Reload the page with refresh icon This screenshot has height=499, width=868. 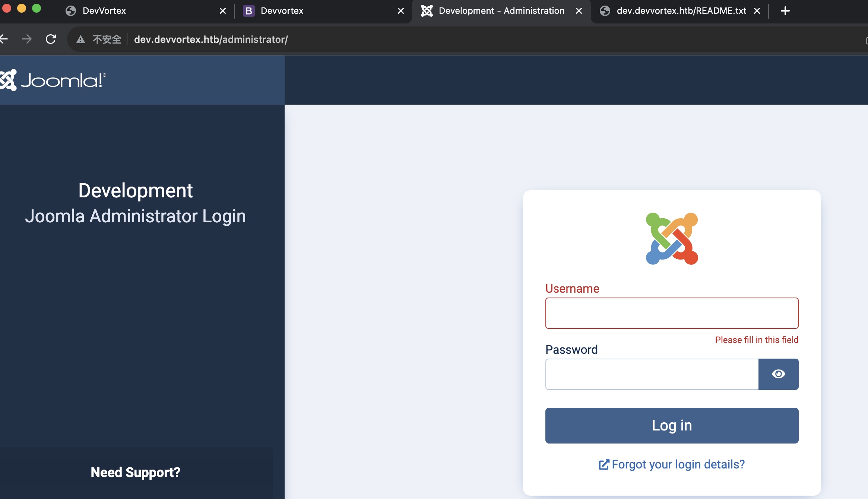[51, 39]
